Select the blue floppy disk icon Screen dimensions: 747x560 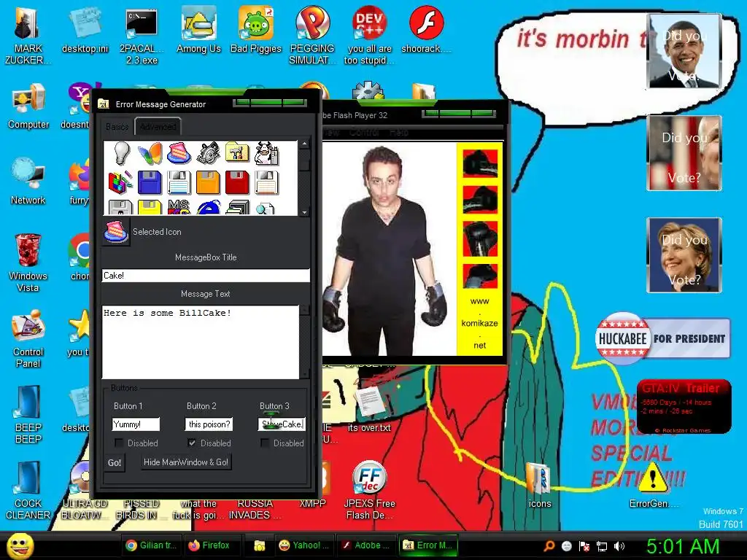(150, 183)
